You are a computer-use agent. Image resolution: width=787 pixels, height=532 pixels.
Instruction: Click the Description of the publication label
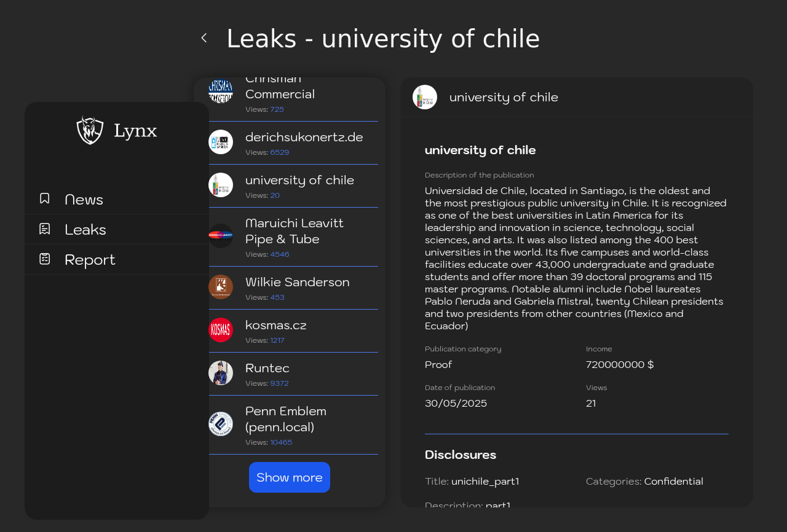480,175
